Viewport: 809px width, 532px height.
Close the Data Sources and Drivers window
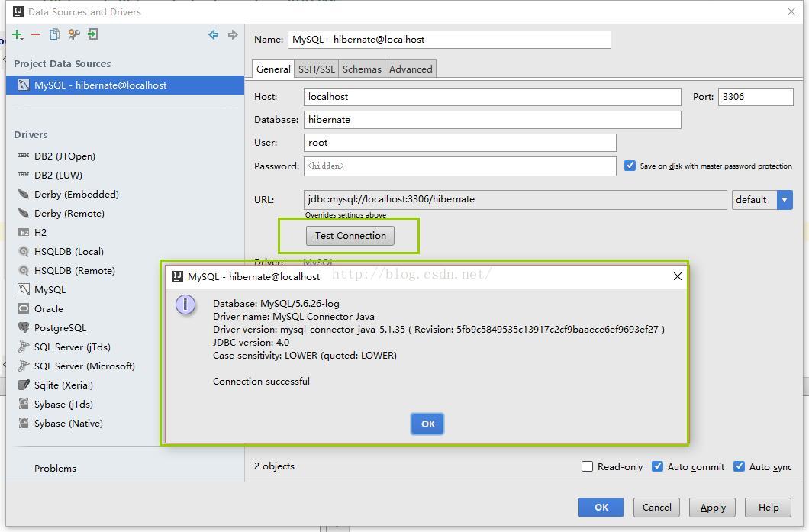pyautogui.click(x=791, y=11)
